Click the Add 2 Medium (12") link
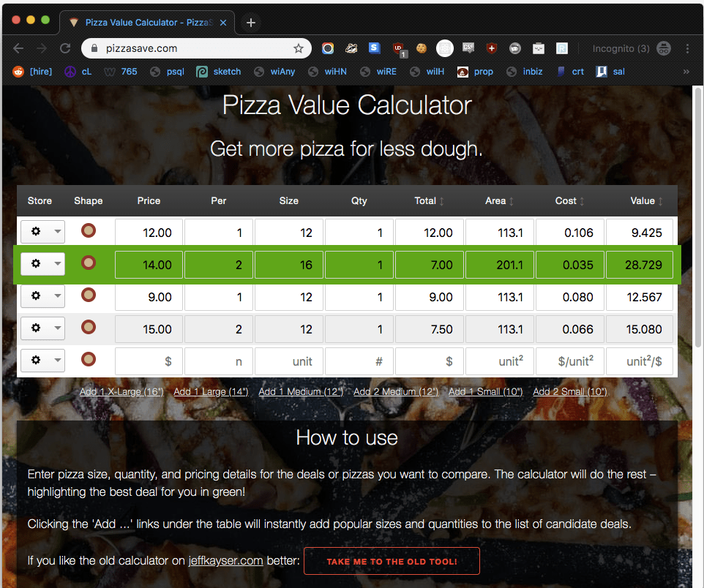 click(396, 392)
